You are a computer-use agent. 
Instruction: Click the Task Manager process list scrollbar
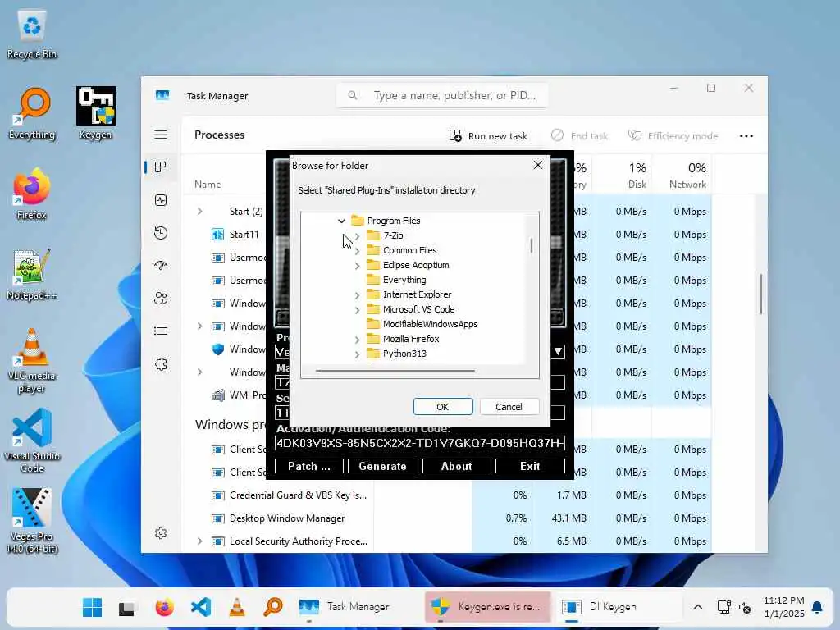point(760,294)
